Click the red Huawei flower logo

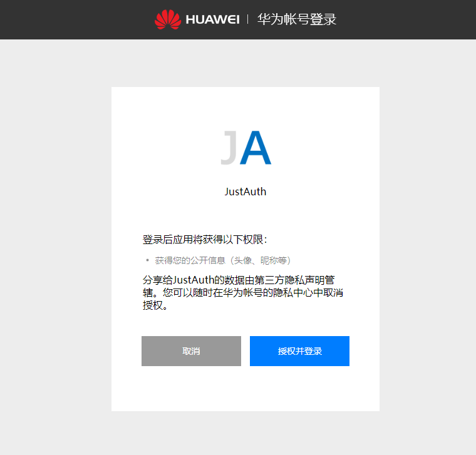(168, 19)
